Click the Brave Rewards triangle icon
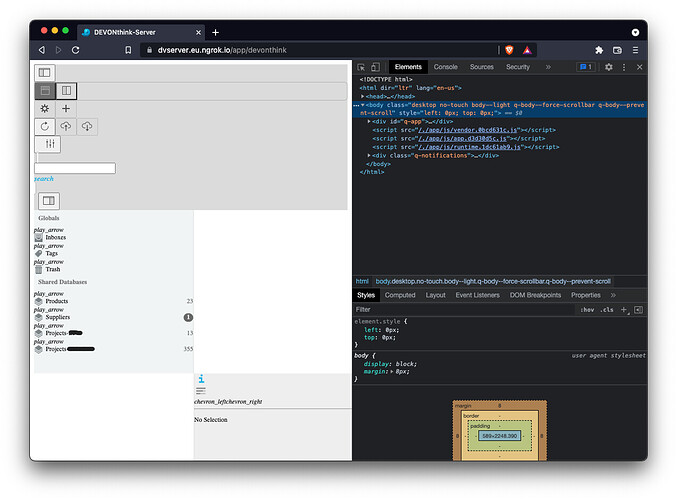 click(x=527, y=50)
